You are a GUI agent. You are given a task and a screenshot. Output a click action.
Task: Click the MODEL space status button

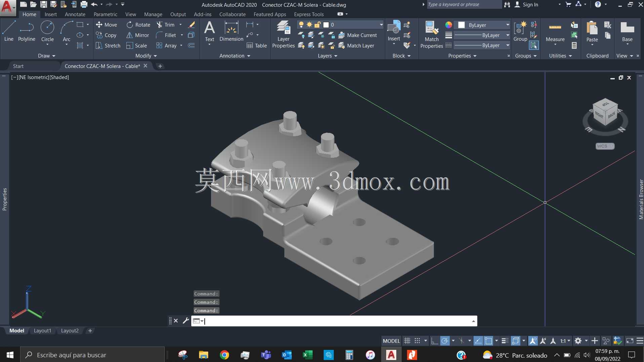[x=391, y=341]
